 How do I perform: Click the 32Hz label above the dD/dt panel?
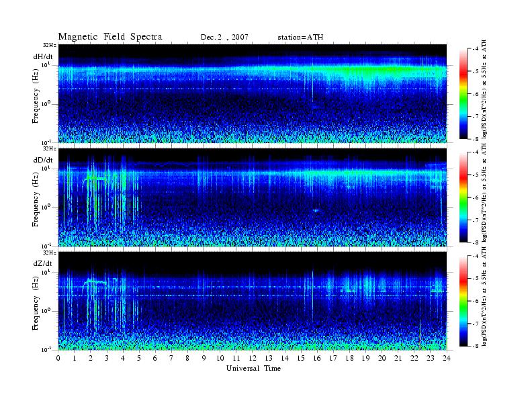(50, 148)
